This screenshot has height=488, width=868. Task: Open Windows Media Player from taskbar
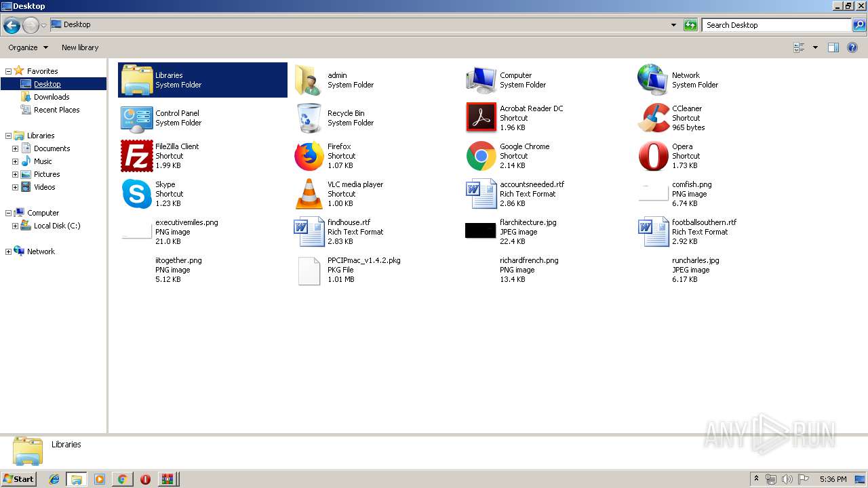(100, 479)
